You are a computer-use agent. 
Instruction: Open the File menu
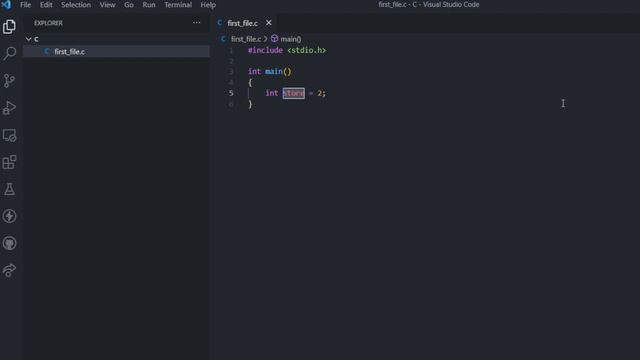[x=26, y=5]
